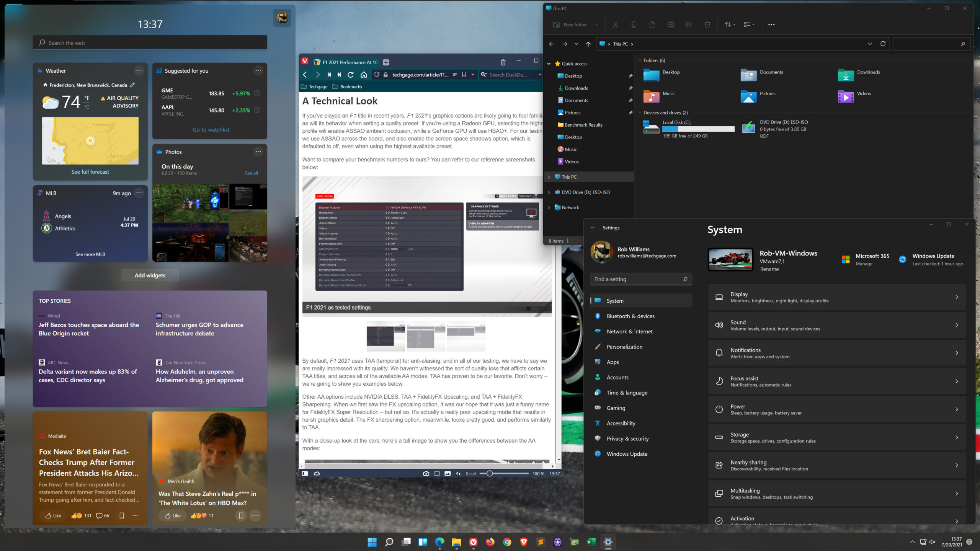980x551 pixels.
Task: Open Personalization settings page
Action: click(641, 347)
